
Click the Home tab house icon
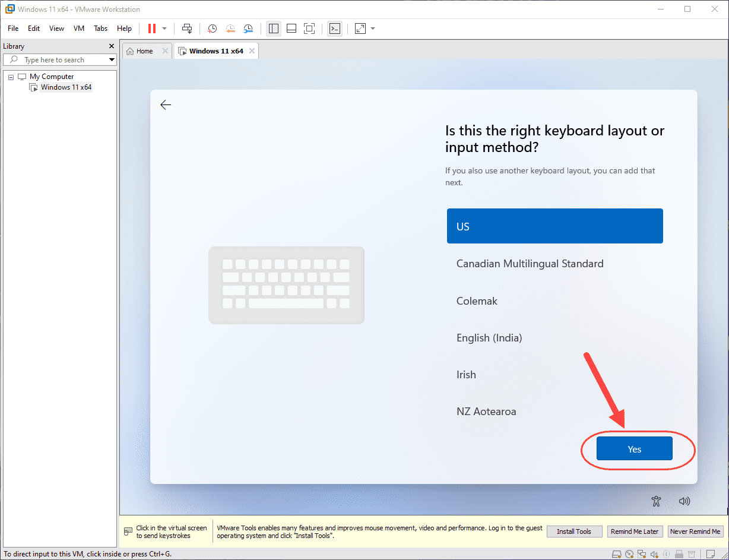tap(130, 51)
